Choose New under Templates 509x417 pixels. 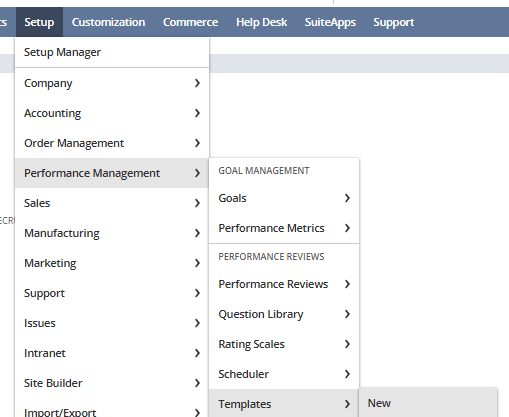428,403
